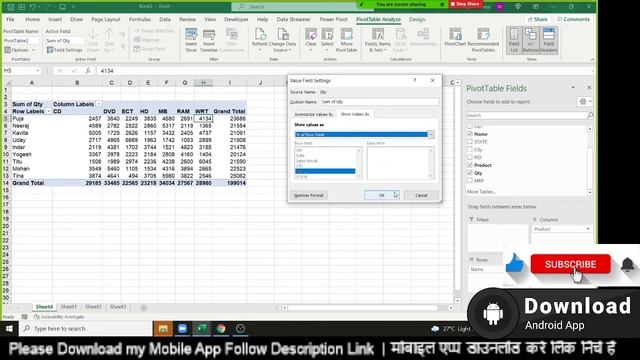Screen dimensions: 640x360
Task: Uncheck the Qty field checkbox
Action: point(470,173)
